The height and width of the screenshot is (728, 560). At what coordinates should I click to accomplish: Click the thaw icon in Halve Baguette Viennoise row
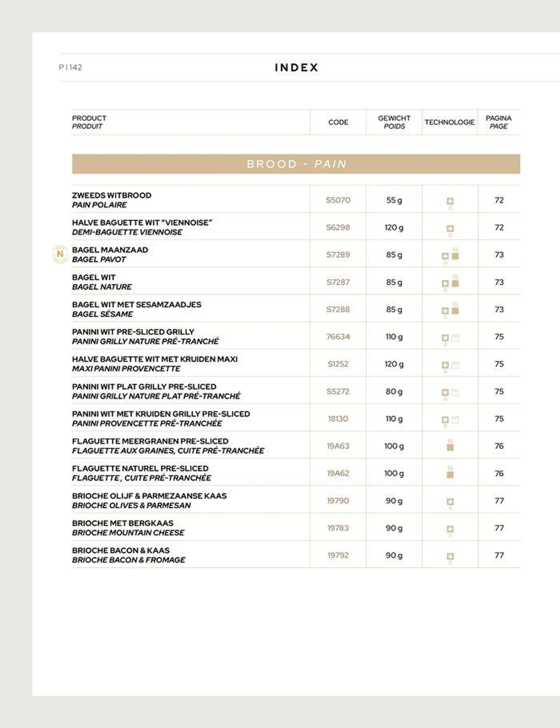click(x=450, y=230)
